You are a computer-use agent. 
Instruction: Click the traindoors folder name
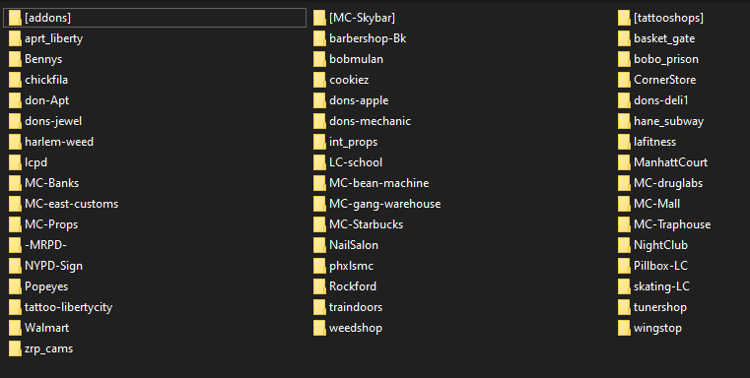tap(355, 307)
